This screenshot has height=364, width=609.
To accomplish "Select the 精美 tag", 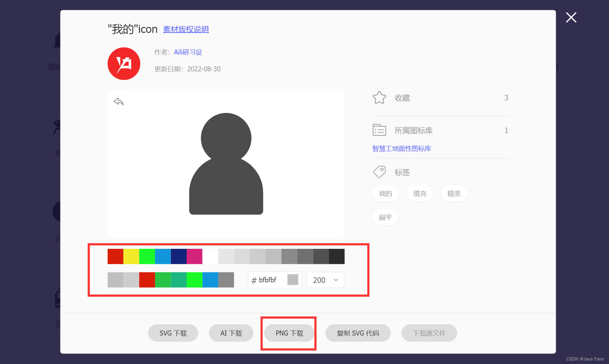I will 454,194.
